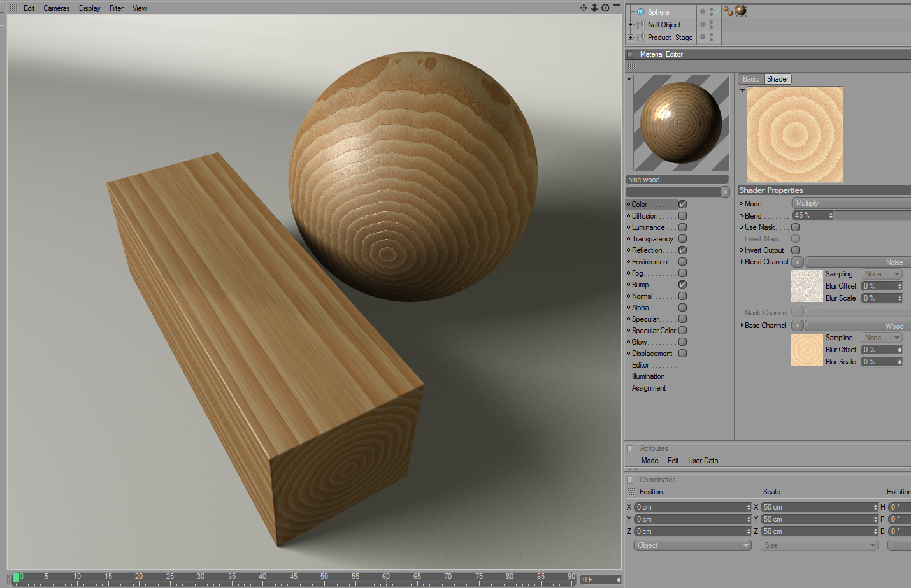This screenshot has width=911, height=588.
Task: Enable the Transparency channel checkbox
Action: [682, 239]
